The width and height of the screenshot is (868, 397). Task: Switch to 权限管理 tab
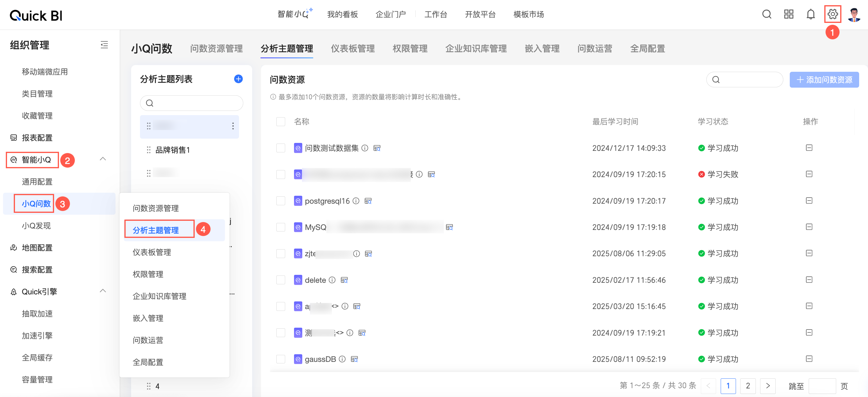pos(410,49)
